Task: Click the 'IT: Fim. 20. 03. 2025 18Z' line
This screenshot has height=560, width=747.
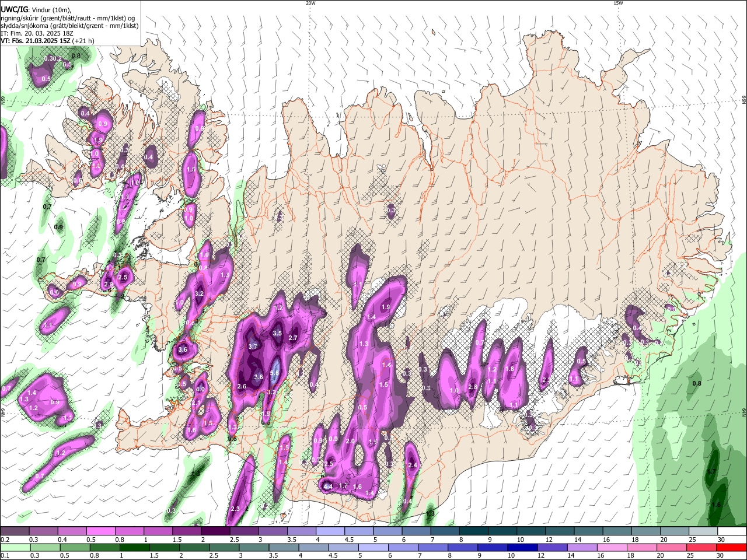Action: 37,33
